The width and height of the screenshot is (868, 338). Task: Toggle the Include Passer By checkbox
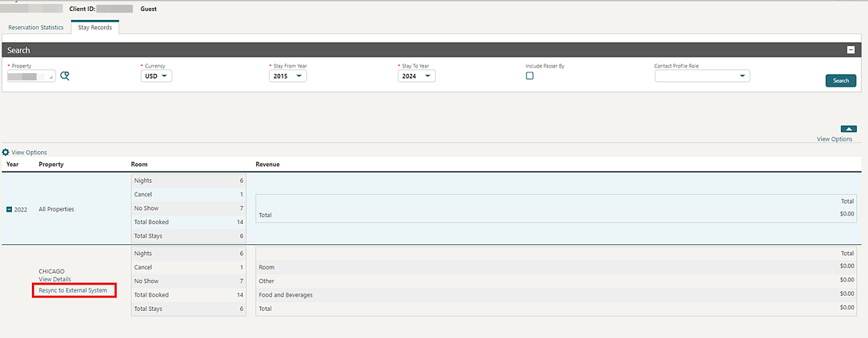(530, 76)
